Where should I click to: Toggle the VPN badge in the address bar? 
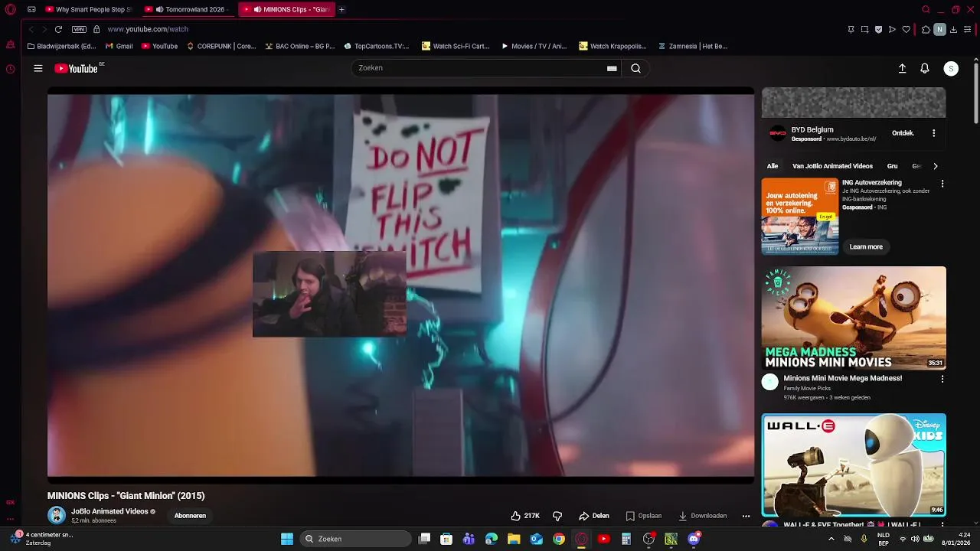click(x=79, y=29)
